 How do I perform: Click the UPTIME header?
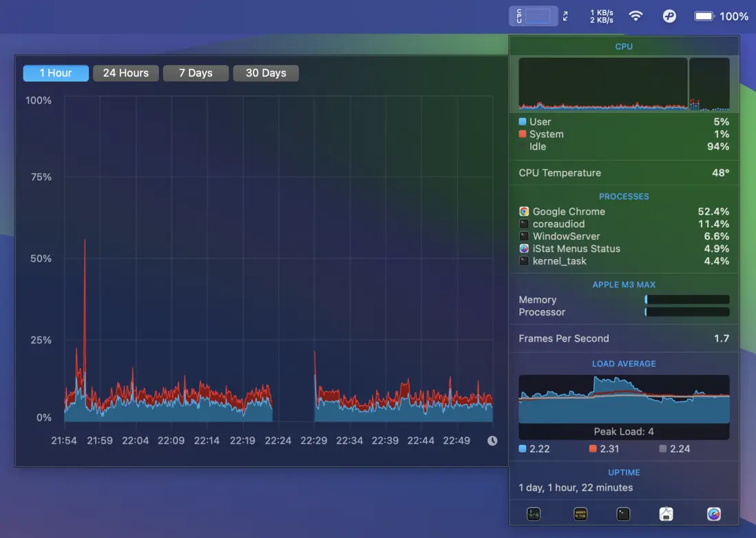(x=624, y=473)
